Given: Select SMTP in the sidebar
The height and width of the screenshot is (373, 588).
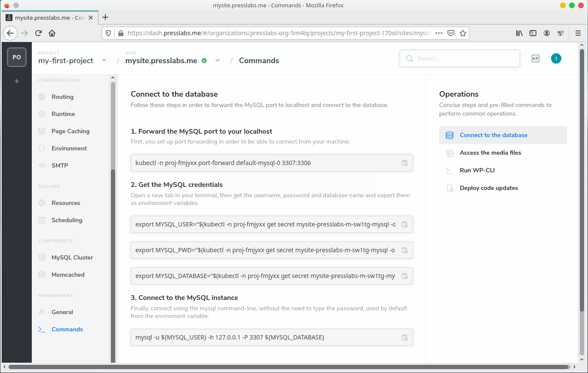Looking at the screenshot, I should click(x=60, y=165).
